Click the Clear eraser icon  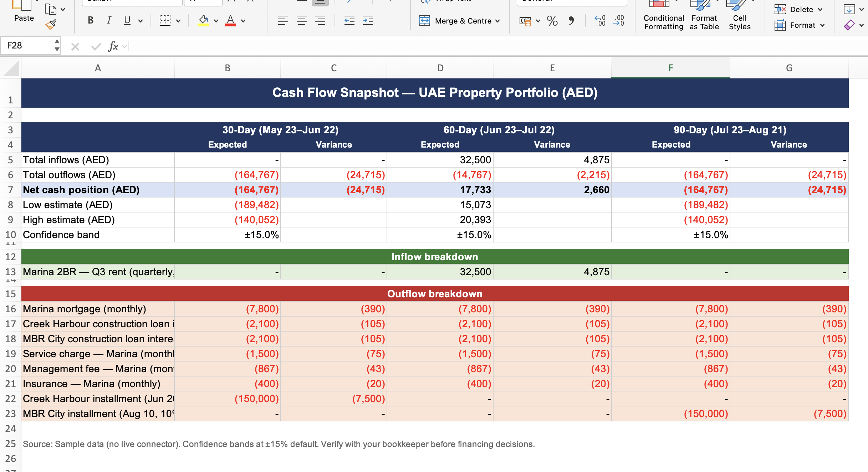pyautogui.click(x=849, y=25)
